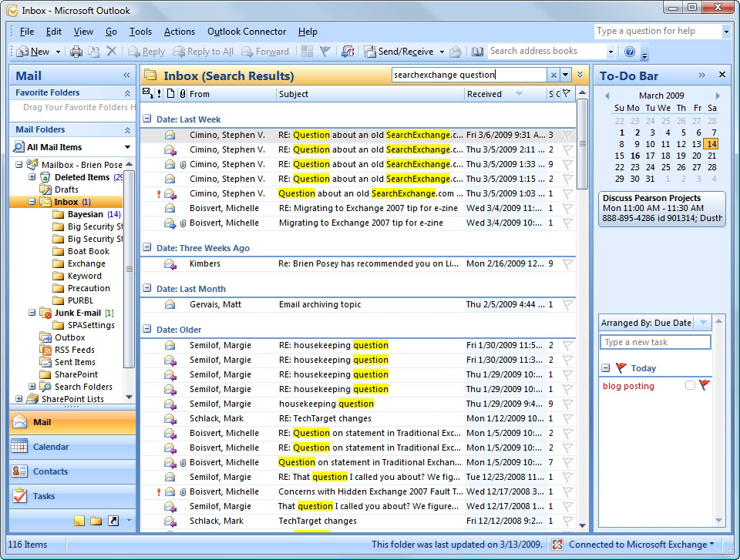This screenshot has width=740, height=560.
Task: Open the Outlook Connector menu
Action: coord(247,32)
